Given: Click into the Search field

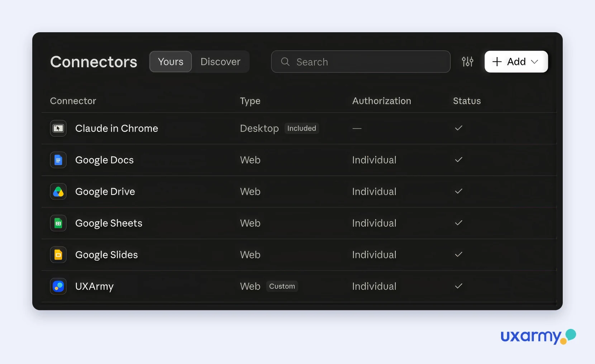Looking at the screenshot, I should [x=361, y=62].
